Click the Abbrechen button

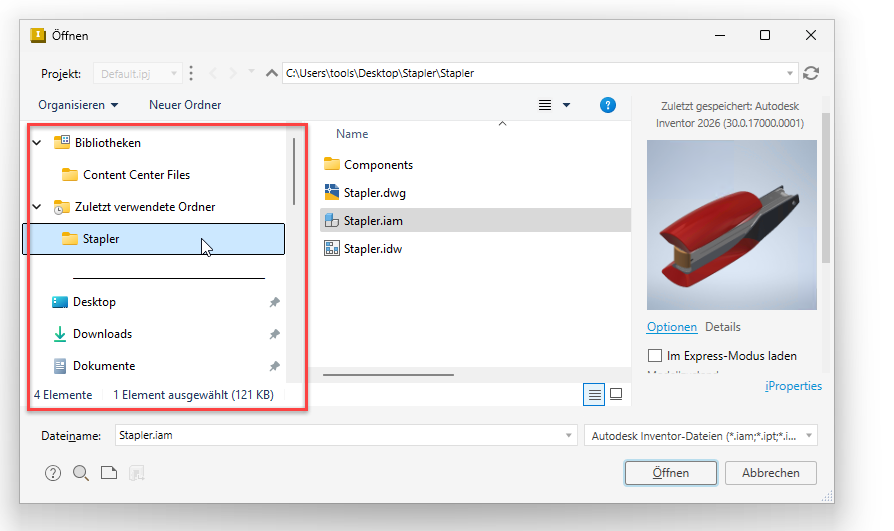click(x=770, y=473)
